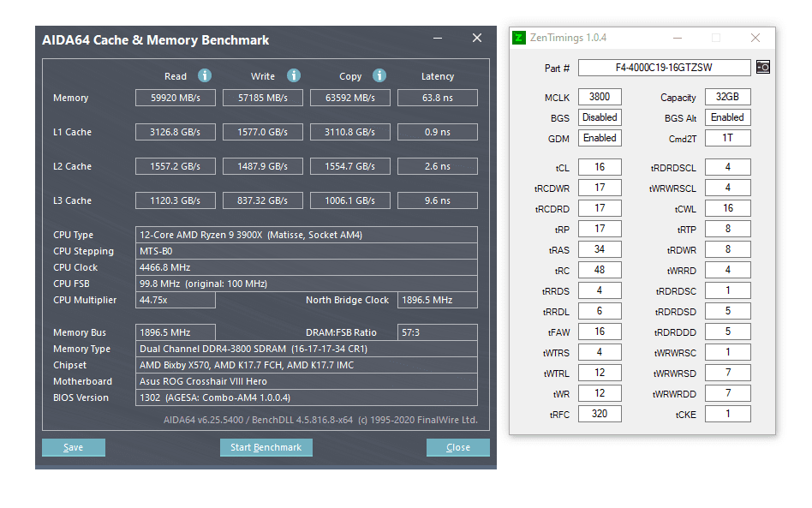Screen dimensions: 812x508
Task: Click the BGS Disabled field
Action: (x=600, y=117)
